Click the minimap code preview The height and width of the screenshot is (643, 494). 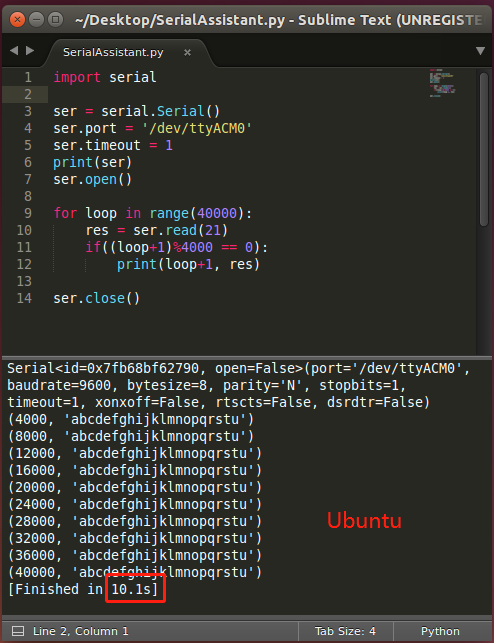(442, 83)
